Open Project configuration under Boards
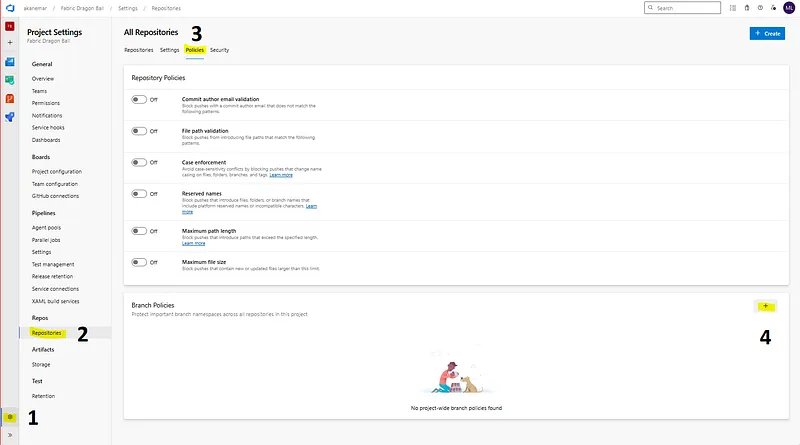800x445 pixels. tap(57, 171)
